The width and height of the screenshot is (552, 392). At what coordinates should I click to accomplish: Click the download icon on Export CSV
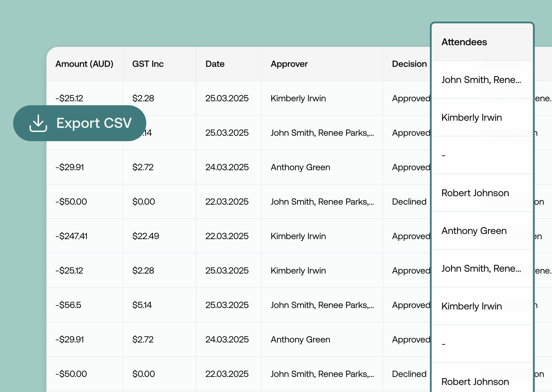coord(38,123)
